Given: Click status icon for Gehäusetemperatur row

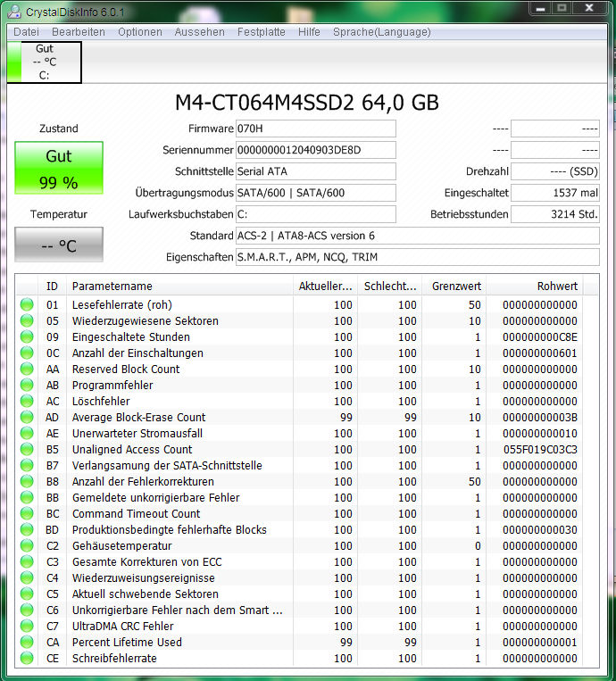Looking at the screenshot, I should 27,545.
